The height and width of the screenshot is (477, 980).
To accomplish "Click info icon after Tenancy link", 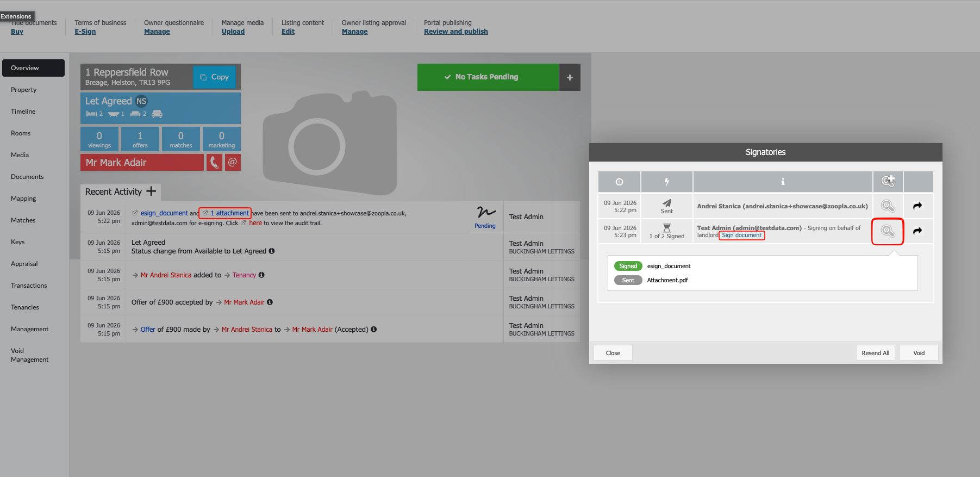I will click(261, 275).
